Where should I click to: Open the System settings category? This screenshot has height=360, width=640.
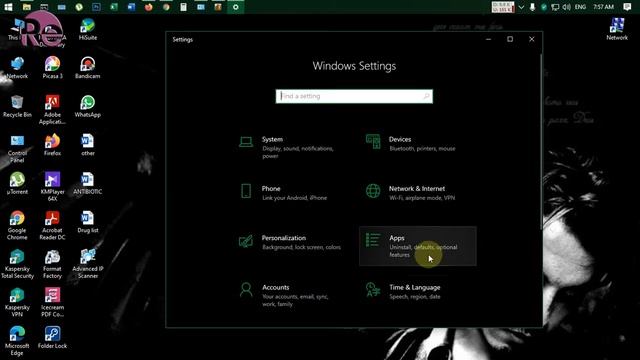click(291, 147)
